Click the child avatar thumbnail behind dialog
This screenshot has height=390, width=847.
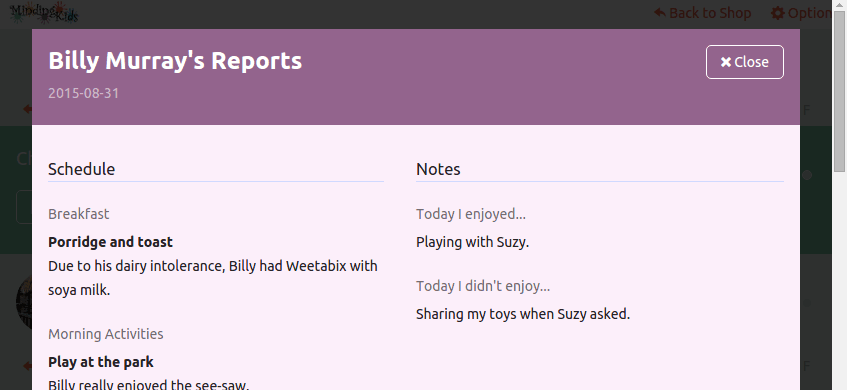pos(24,302)
